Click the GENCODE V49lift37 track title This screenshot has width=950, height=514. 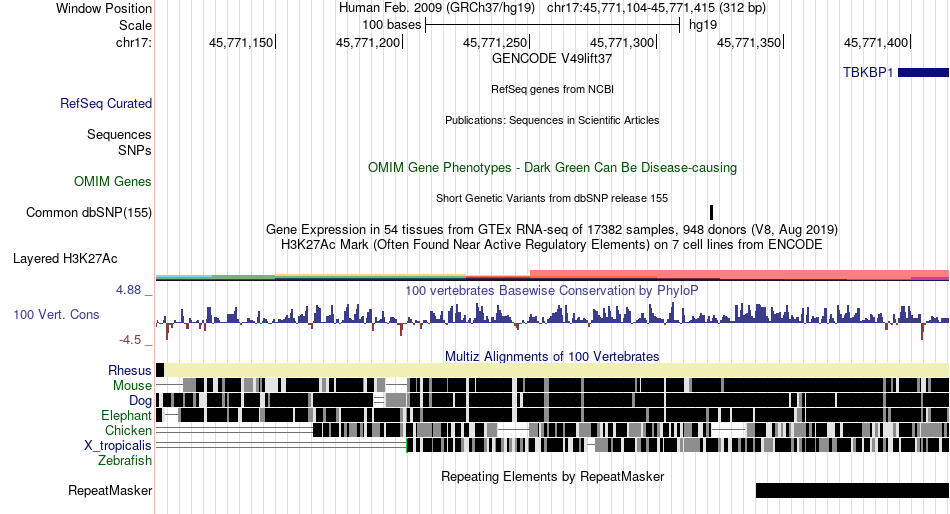(x=552, y=59)
